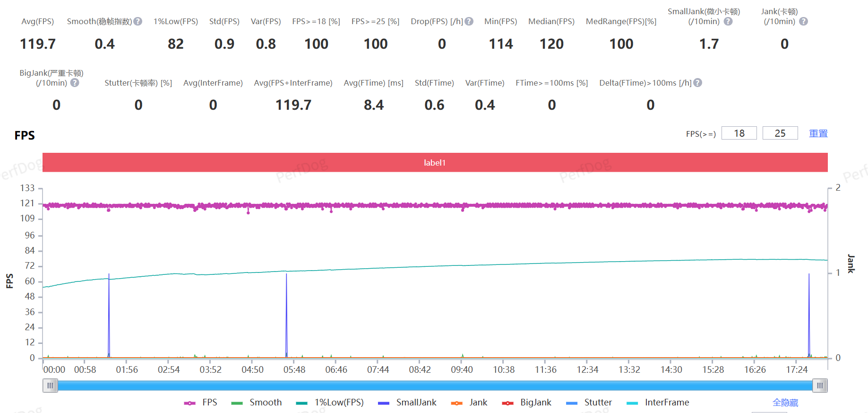Click 全隐藏 to hide all series
868x413 pixels.
[785, 403]
